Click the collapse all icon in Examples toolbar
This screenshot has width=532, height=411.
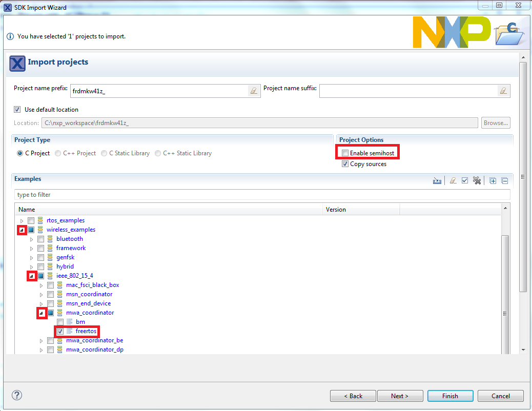pyautogui.click(x=504, y=180)
